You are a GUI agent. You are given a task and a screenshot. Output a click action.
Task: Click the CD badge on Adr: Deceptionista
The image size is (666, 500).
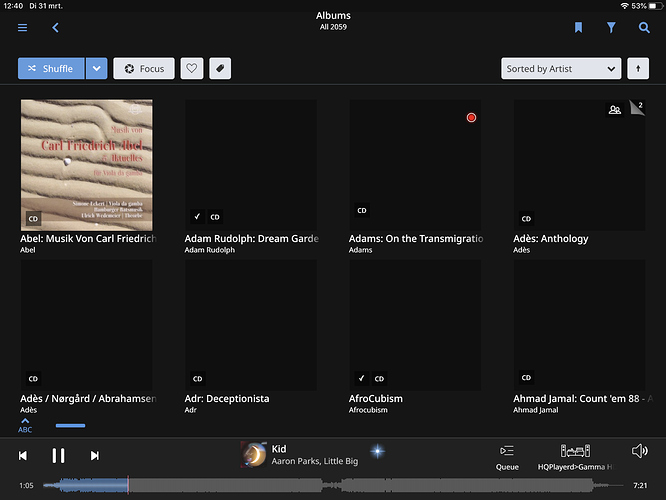point(198,379)
